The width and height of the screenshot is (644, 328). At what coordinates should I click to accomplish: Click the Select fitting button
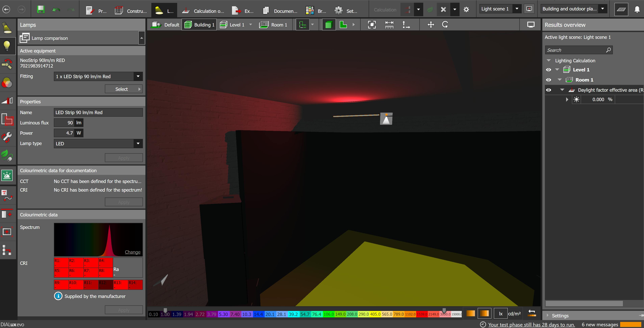tap(123, 89)
